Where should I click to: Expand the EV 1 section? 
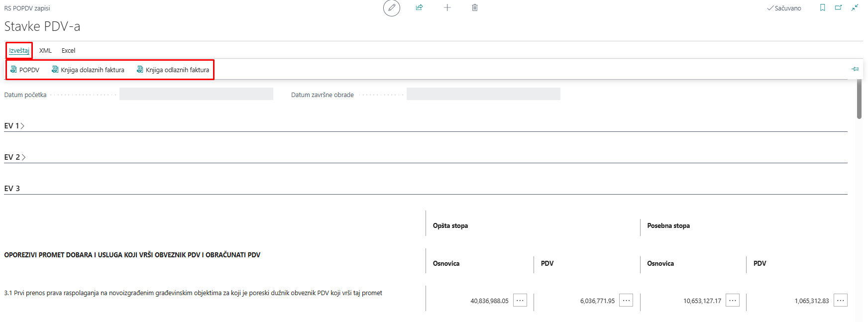(14, 126)
